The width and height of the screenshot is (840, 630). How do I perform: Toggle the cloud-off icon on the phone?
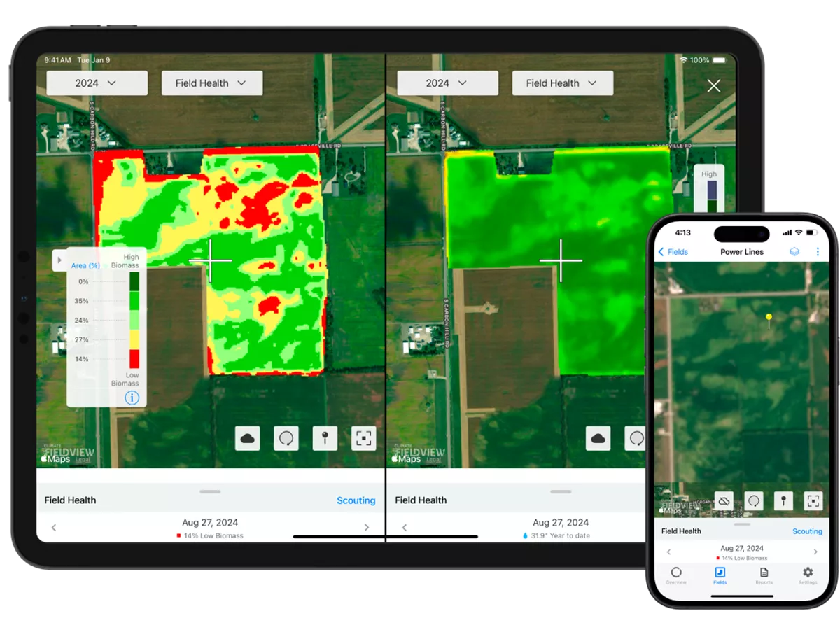[x=724, y=500]
